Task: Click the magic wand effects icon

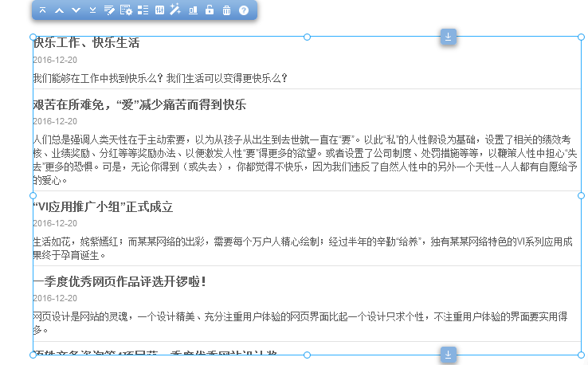Action: coord(176,10)
